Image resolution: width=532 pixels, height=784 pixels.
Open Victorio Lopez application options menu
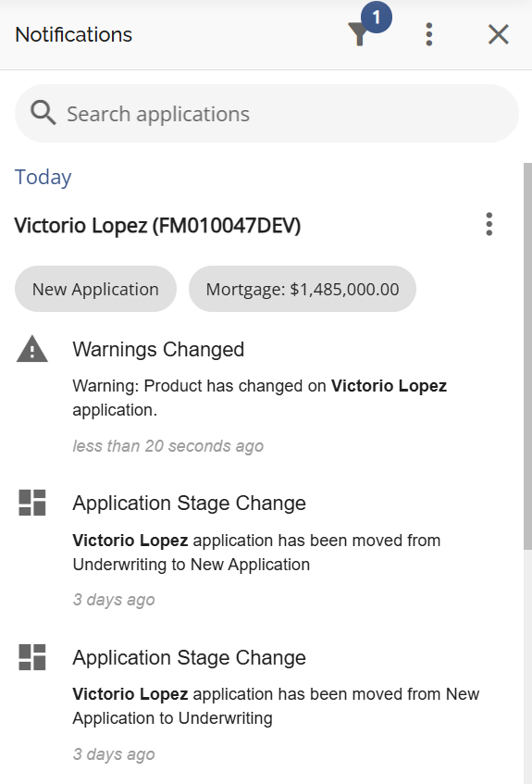coord(489,224)
